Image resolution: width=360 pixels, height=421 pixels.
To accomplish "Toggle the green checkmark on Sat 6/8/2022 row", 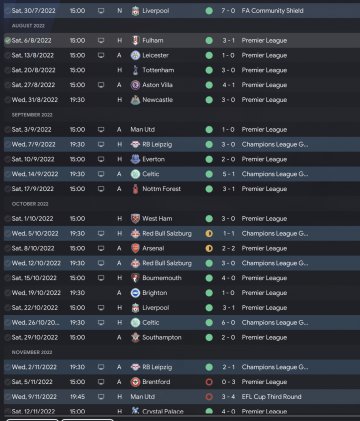I will tap(8, 40).
